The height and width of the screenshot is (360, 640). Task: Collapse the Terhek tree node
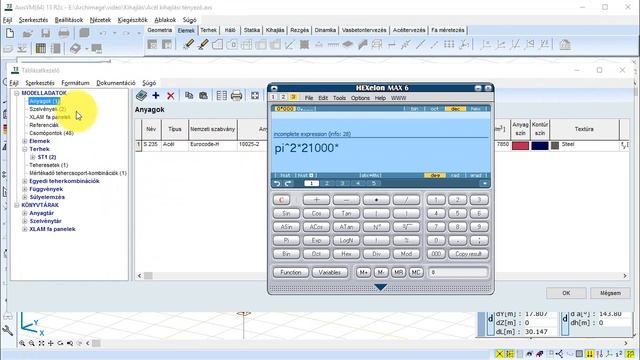pyautogui.click(x=25, y=149)
